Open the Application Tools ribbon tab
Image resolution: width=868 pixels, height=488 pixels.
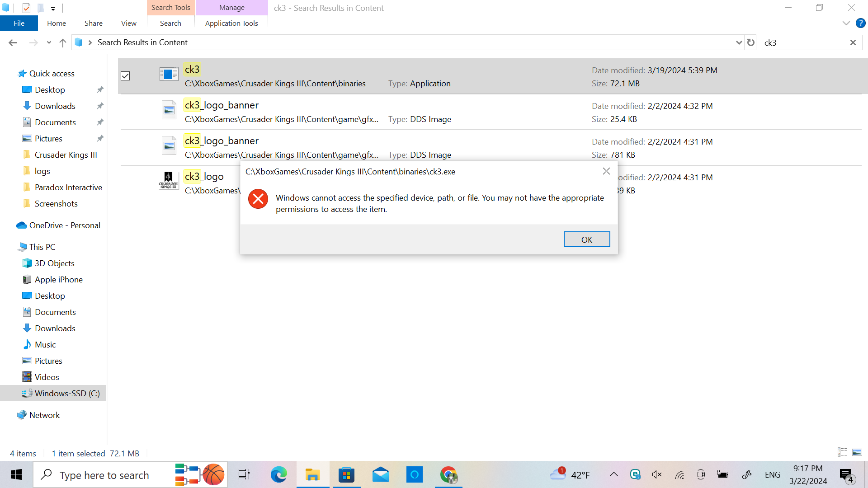click(231, 23)
